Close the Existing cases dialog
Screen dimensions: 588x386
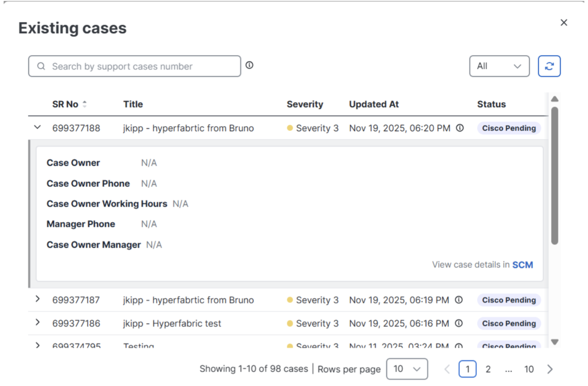tap(564, 23)
